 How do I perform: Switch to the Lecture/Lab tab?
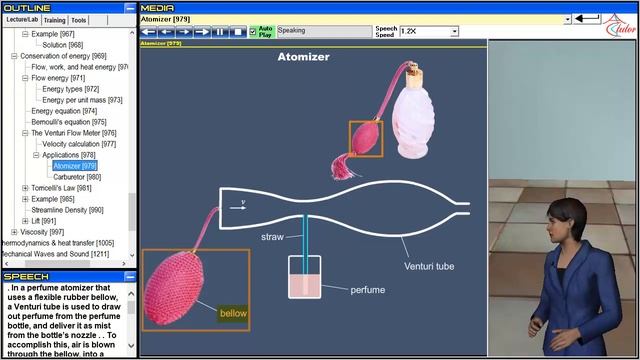coord(22,20)
